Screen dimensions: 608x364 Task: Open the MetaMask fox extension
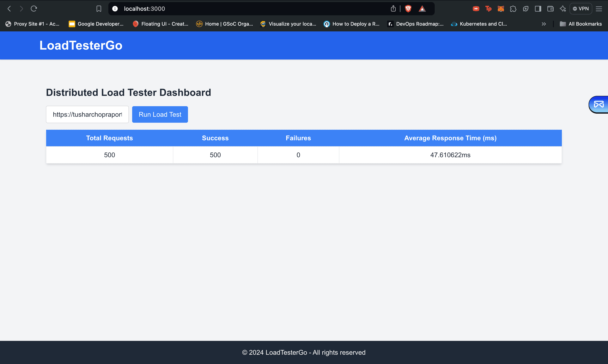(501, 9)
